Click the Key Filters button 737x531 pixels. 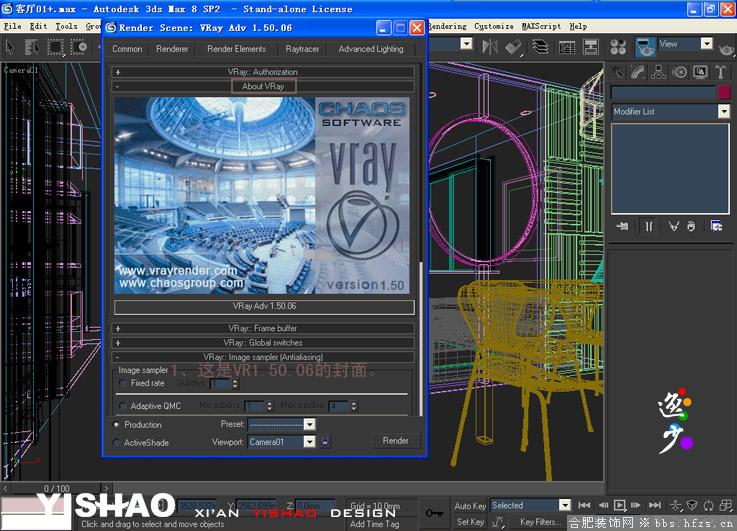point(540,522)
